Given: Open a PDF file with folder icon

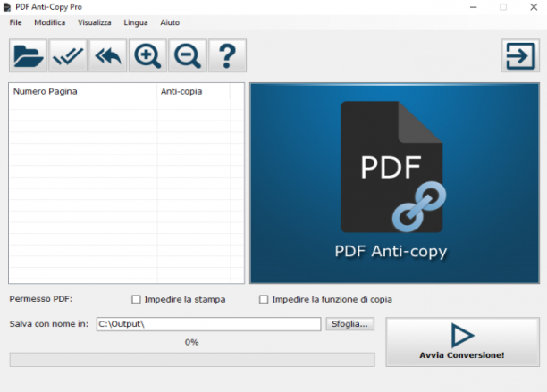Looking at the screenshot, I should pos(28,55).
